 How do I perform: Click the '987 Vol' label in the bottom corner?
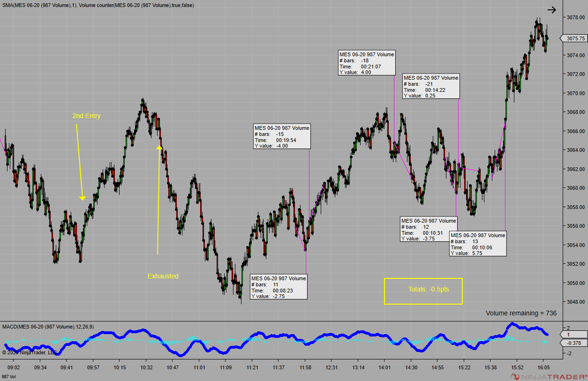pyautogui.click(x=8, y=377)
